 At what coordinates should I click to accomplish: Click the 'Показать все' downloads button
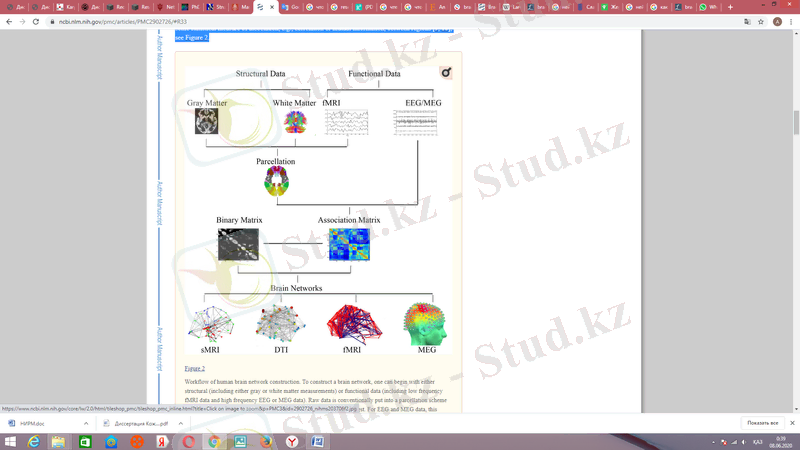coord(762,423)
